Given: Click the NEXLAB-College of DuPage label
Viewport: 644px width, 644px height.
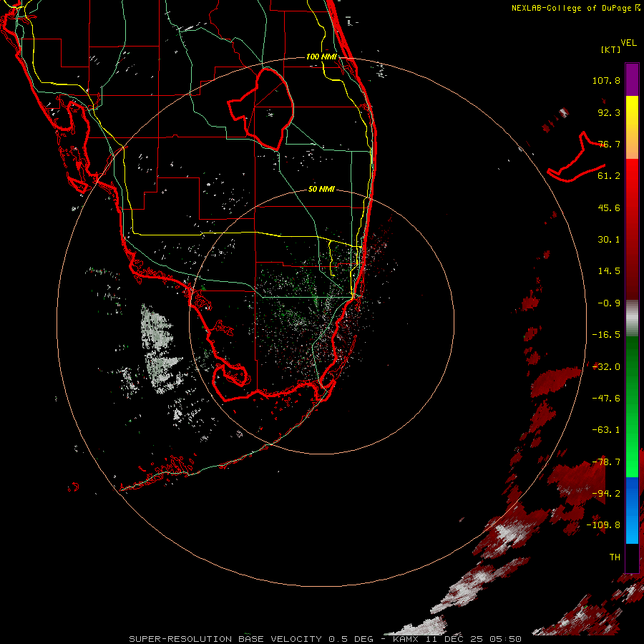Looking at the screenshot, I should point(572,8).
